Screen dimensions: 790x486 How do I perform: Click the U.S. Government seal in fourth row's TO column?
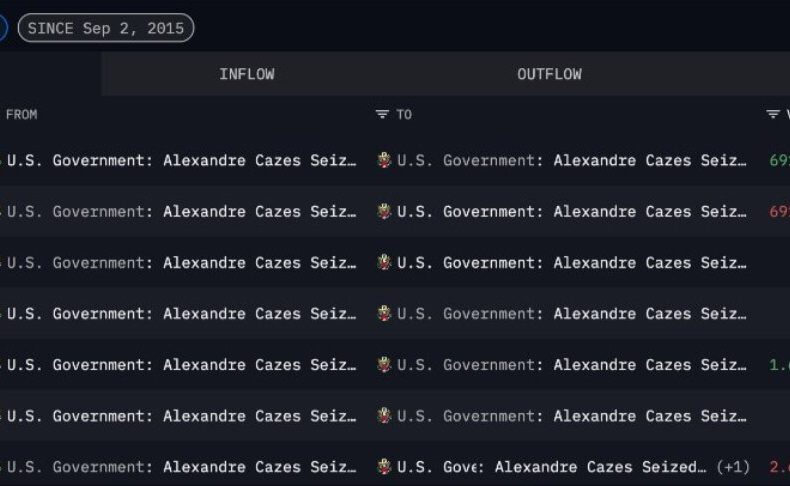click(384, 314)
